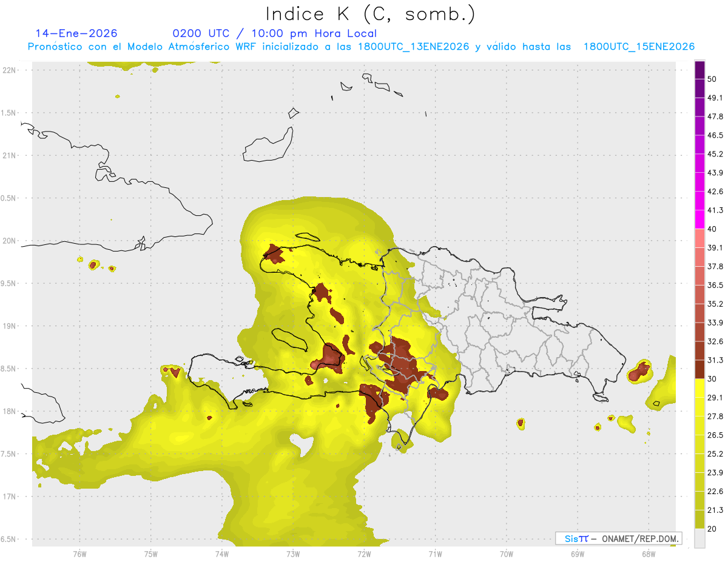Click the '45.2' colorbar value
The height and width of the screenshot is (562, 728).
point(715,154)
